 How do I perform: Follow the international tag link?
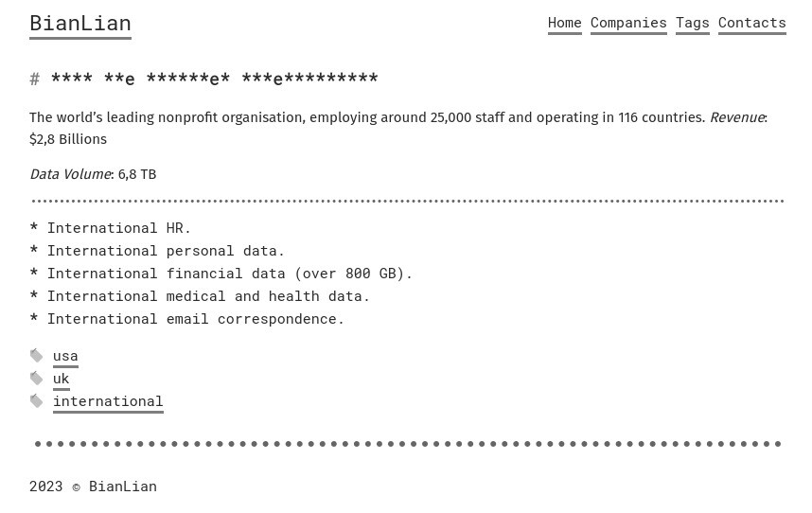point(108,401)
